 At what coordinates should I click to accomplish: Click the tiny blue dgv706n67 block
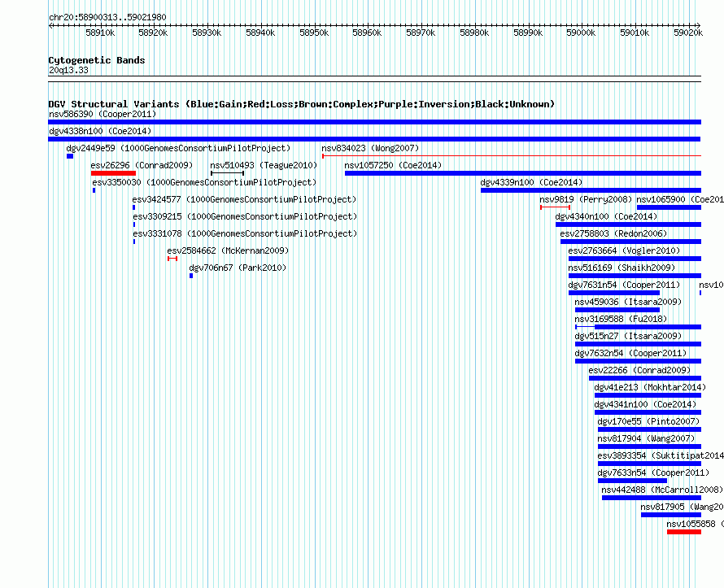pyautogui.click(x=191, y=276)
